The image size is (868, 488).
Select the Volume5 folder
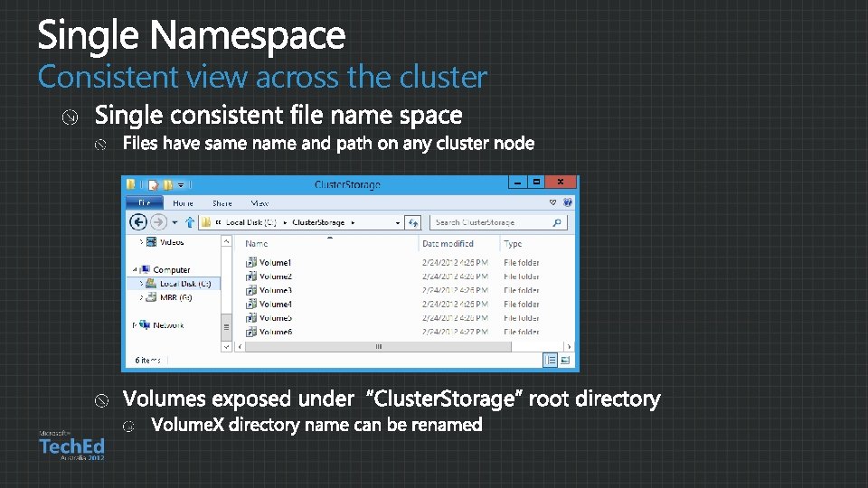click(x=275, y=318)
